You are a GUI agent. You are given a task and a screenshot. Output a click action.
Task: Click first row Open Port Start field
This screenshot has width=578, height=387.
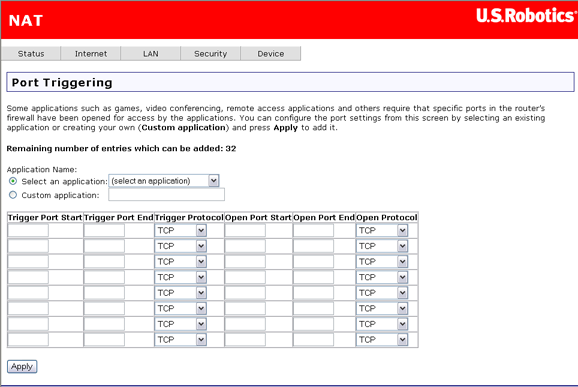click(245, 231)
